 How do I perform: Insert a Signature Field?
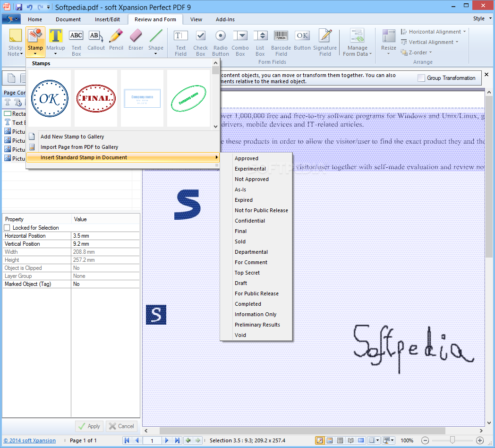325,42
